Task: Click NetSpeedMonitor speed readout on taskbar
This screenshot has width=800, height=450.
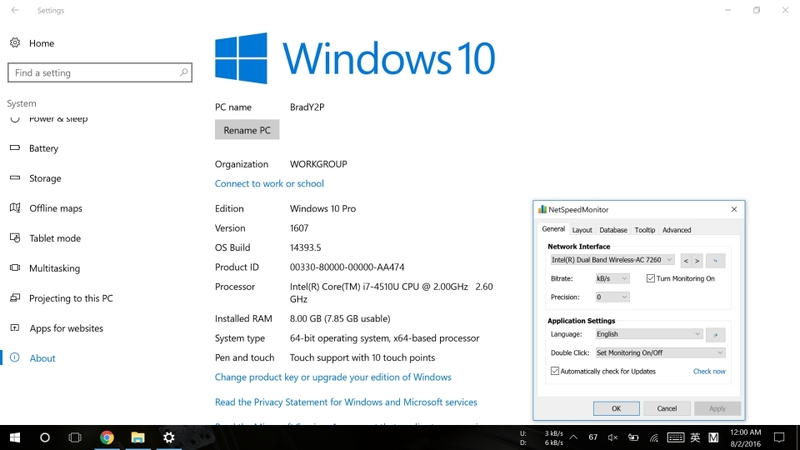Action: (541, 438)
